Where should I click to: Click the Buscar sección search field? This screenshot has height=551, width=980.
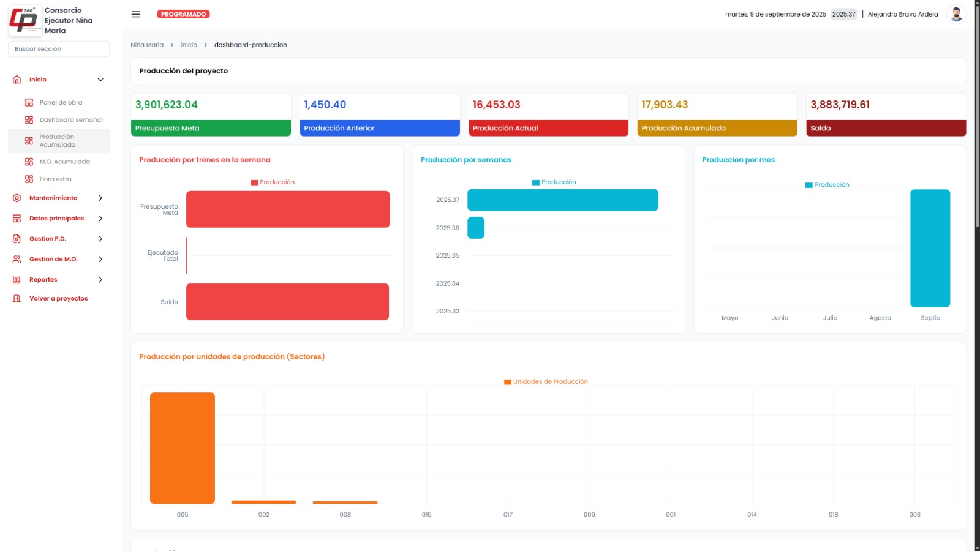pyautogui.click(x=59, y=49)
